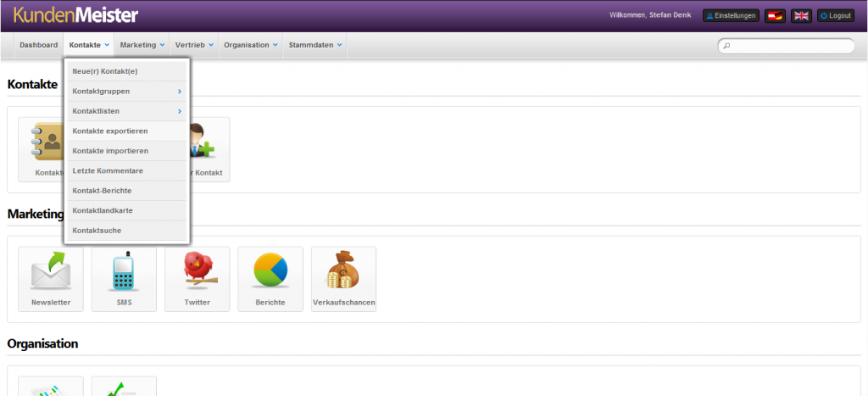Open the Berichte pie chart tile
This screenshot has height=396, width=868.
270,279
